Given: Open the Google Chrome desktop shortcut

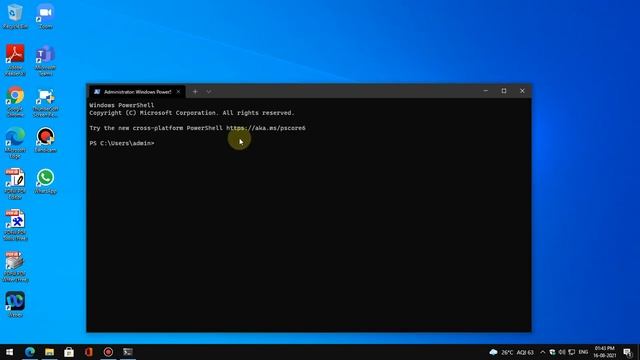Looking at the screenshot, I should [15, 102].
